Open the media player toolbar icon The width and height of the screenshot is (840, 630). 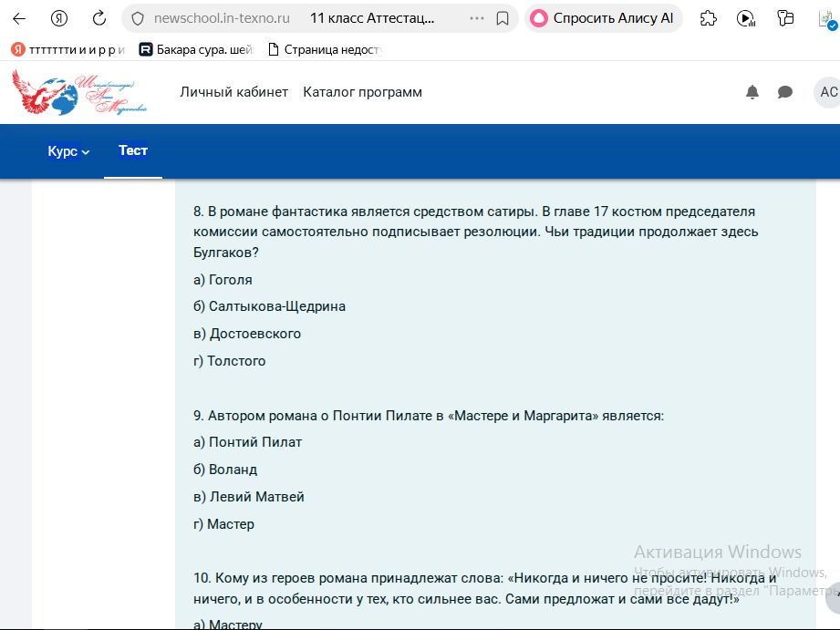coord(746,19)
